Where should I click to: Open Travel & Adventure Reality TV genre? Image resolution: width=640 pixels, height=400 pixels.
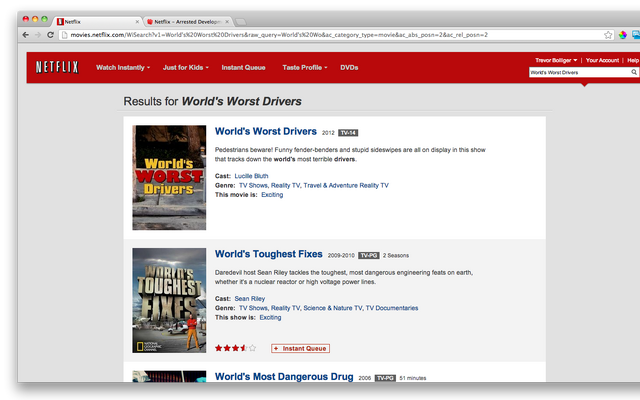[346, 185]
